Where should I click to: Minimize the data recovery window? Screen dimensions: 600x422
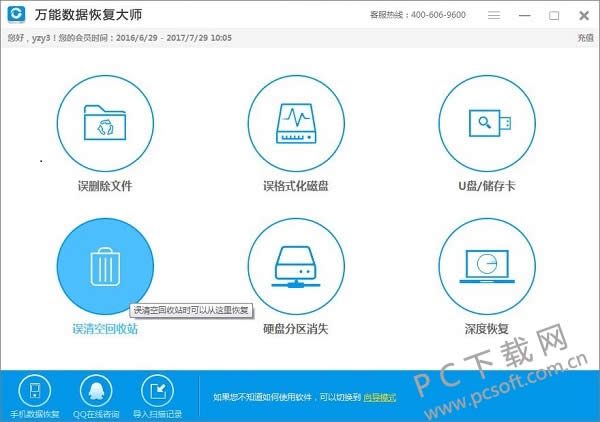[x=525, y=16]
